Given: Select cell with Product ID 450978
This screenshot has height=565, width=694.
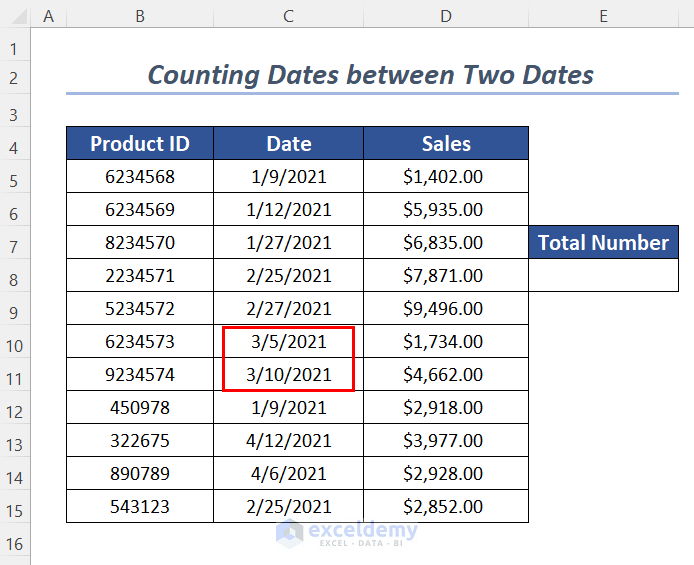Looking at the screenshot, I should 140,407.
